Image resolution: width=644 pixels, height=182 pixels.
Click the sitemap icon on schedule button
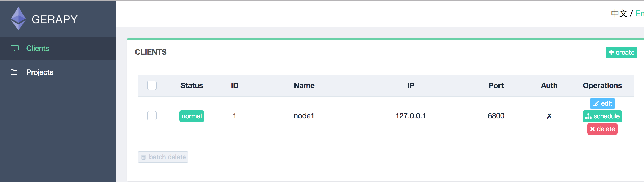tap(588, 116)
